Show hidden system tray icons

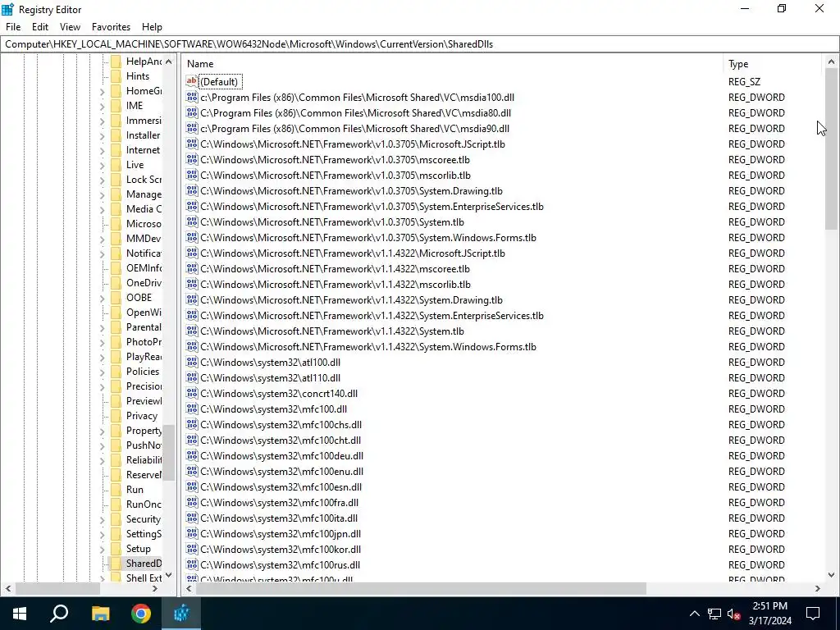click(694, 614)
